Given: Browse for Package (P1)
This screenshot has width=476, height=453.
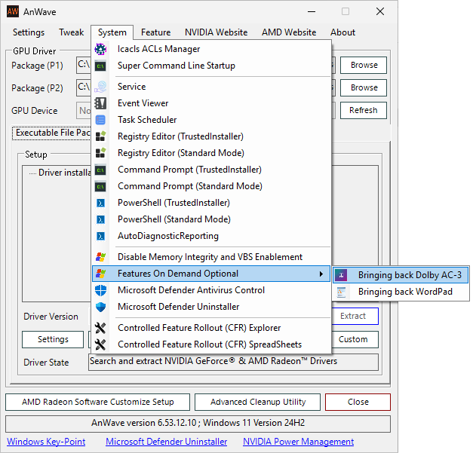Looking at the screenshot, I should (x=364, y=65).
